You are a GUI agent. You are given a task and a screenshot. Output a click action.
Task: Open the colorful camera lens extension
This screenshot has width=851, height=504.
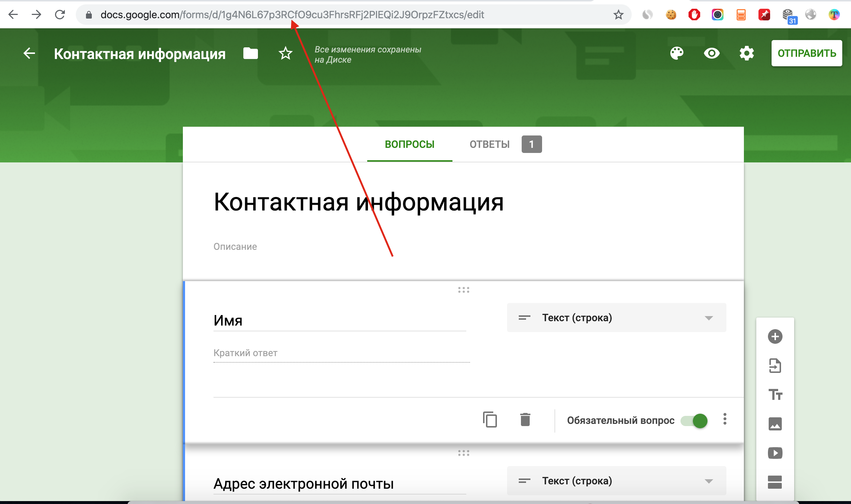(x=717, y=15)
